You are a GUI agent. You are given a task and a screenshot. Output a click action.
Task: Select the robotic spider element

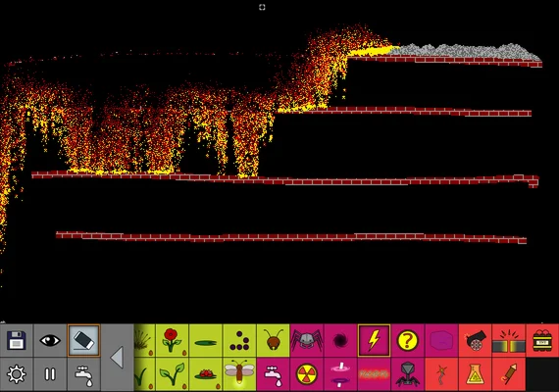[x=307, y=340]
